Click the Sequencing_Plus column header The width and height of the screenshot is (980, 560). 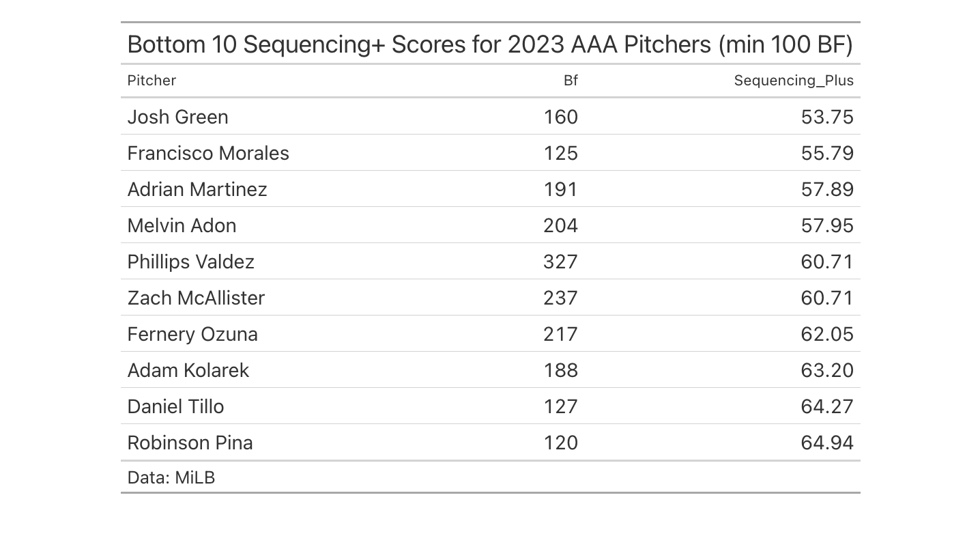(x=794, y=81)
